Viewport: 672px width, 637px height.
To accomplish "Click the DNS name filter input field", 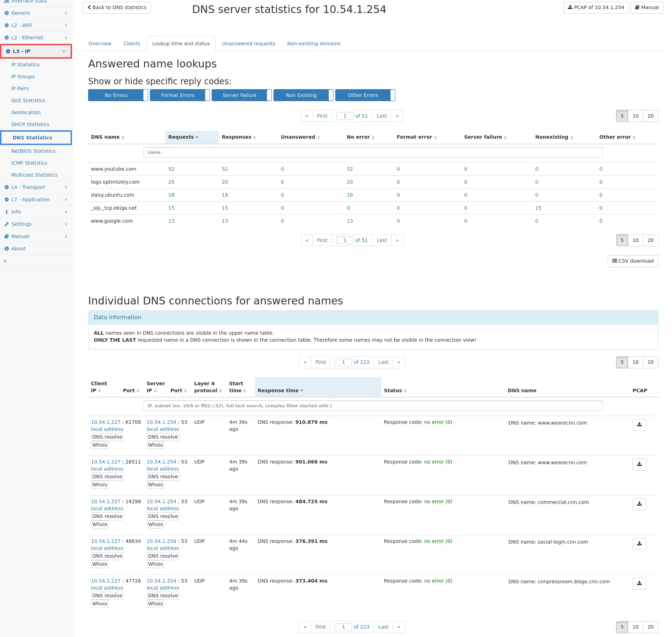I will tap(373, 152).
